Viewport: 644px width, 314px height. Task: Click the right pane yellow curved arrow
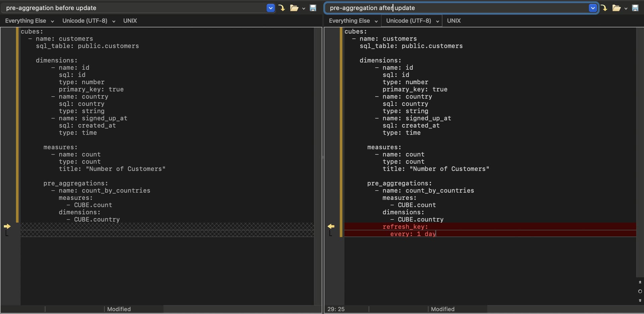[604, 8]
